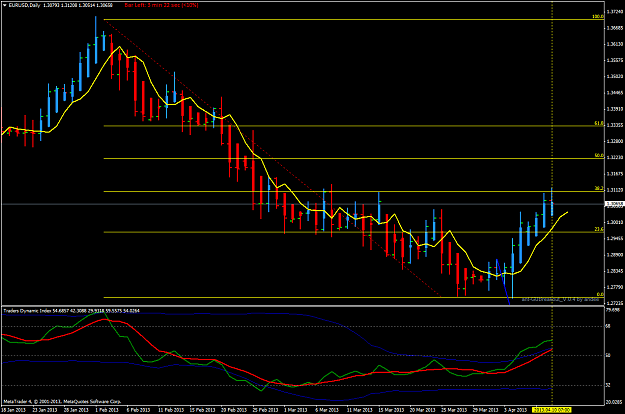Image resolution: width=625 pixels, height=414 pixels.
Task: Click the 50 level on indicator scale
Action: (x=608, y=355)
